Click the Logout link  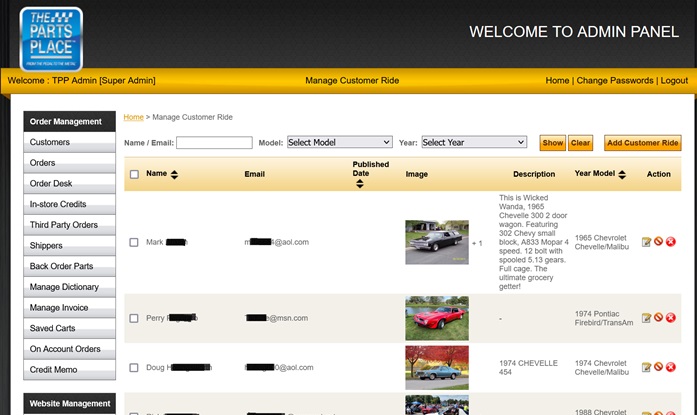673,80
